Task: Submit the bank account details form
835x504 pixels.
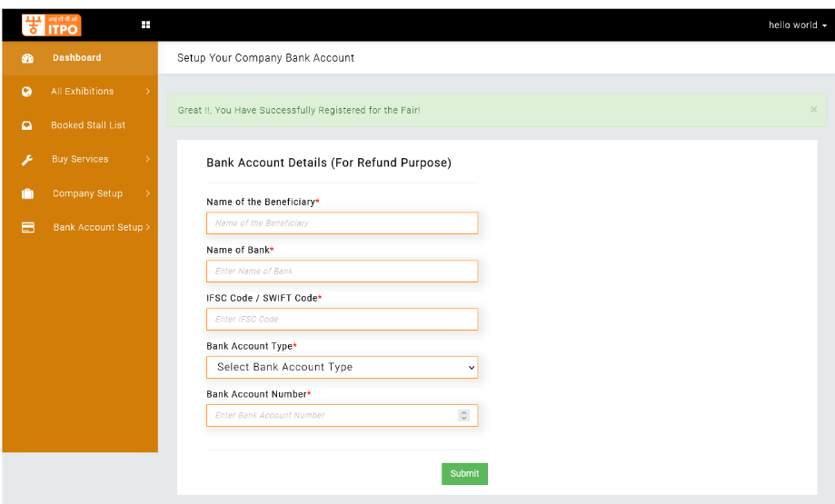Action: [464, 474]
